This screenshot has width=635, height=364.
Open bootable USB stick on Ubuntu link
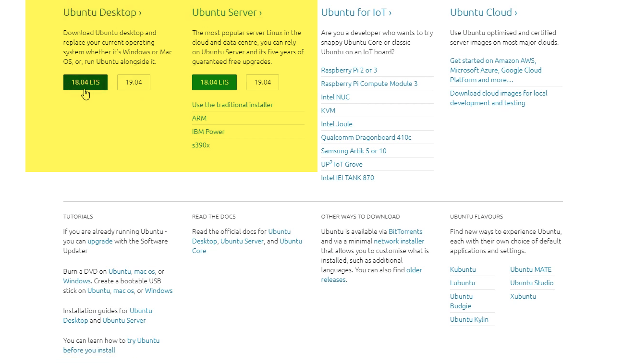[98, 291]
